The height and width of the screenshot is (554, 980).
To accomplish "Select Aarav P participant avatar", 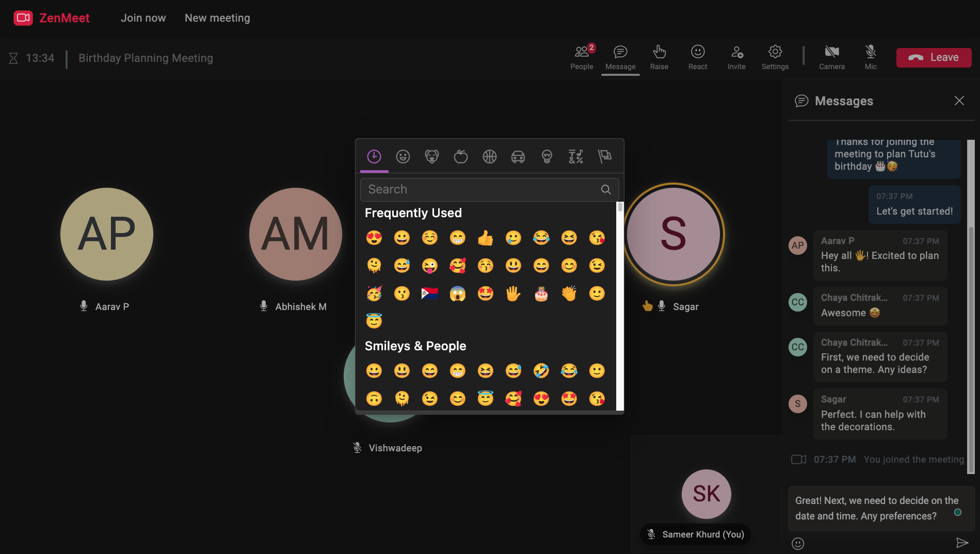I will point(107,234).
